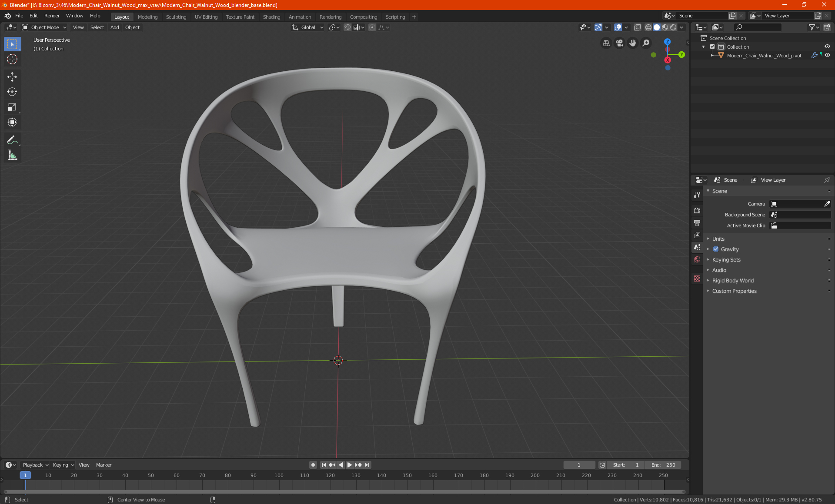
Task: Select the Scale tool
Action: click(12, 107)
